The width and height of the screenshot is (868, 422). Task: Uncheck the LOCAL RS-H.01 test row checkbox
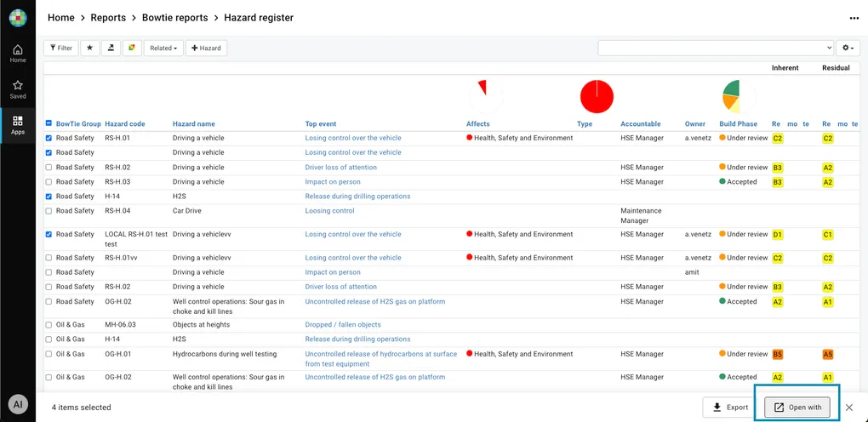49,234
